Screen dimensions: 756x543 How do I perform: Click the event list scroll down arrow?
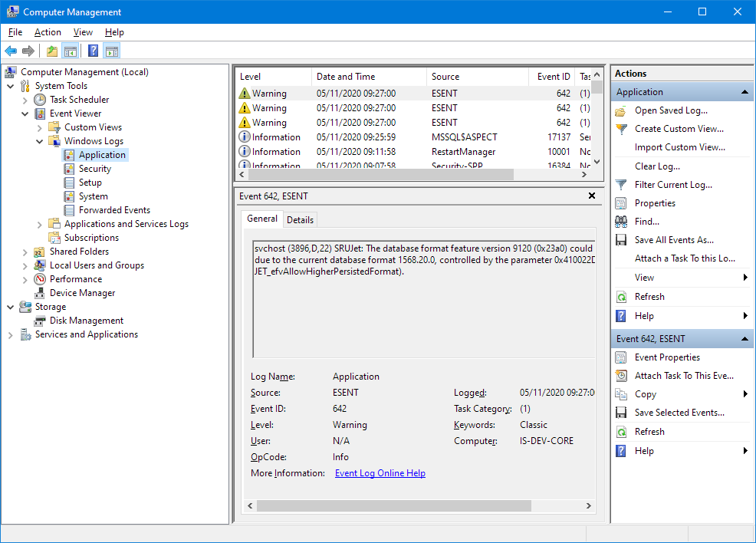pyautogui.click(x=597, y=162)
